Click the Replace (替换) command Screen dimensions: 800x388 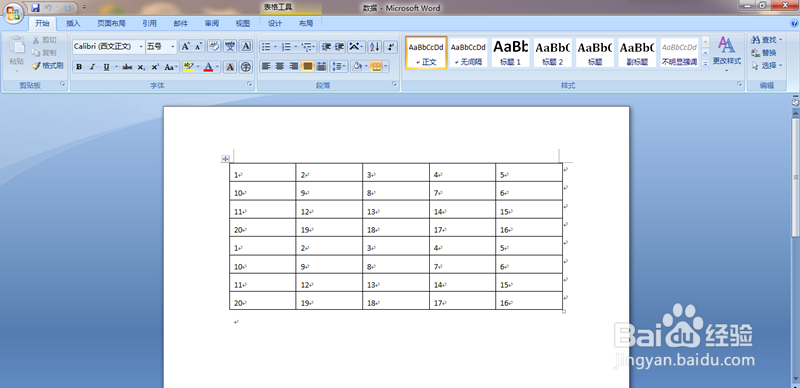coord(764,53)
